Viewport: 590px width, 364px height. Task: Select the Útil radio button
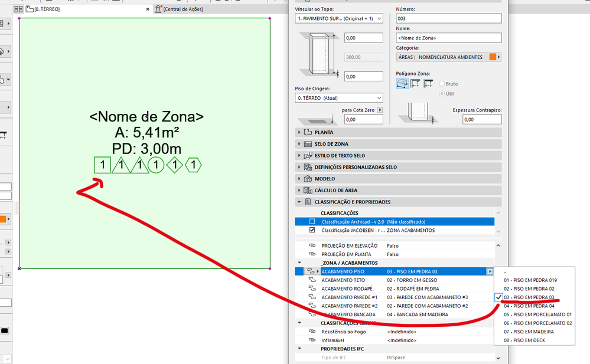tap(442, 94)
